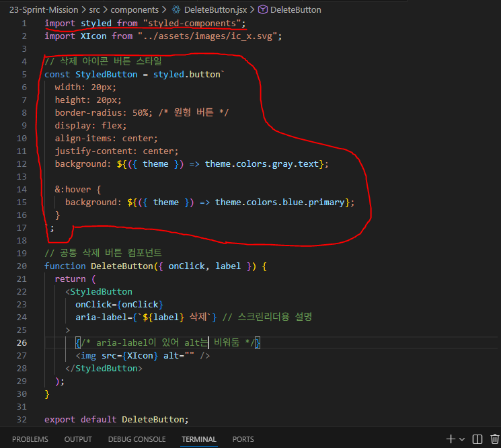Screen dimensions: 501x448
Task: Click the split terminal icon
Action: 477,439
